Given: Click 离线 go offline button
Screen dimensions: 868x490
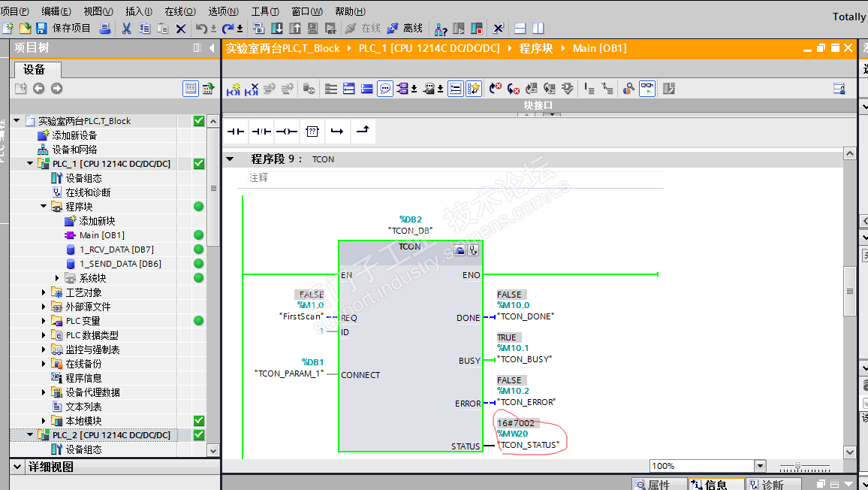Looking at the screenshot, I should click(x=405, y=29).
